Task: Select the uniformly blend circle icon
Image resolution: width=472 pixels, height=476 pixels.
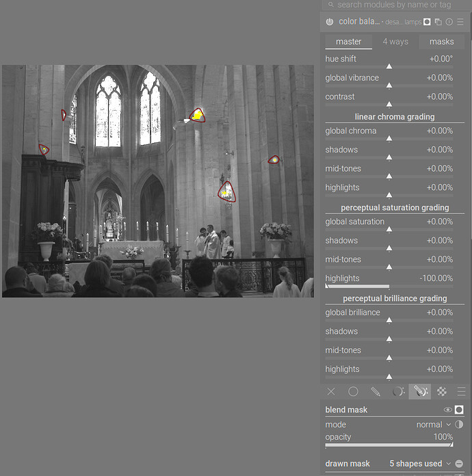Action: tap(353, 392)
